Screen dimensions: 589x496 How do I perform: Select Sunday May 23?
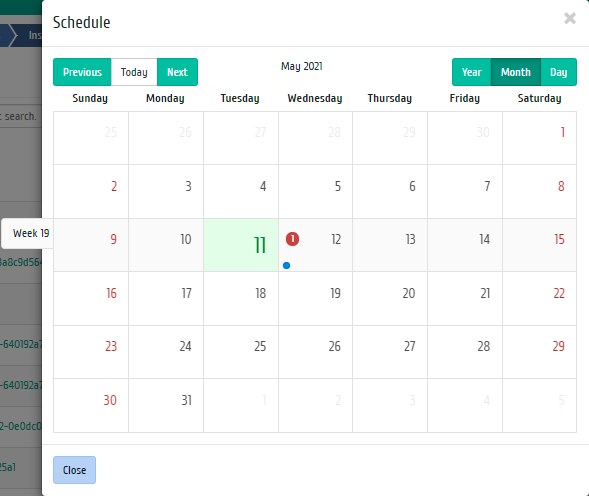click(91, 352)
